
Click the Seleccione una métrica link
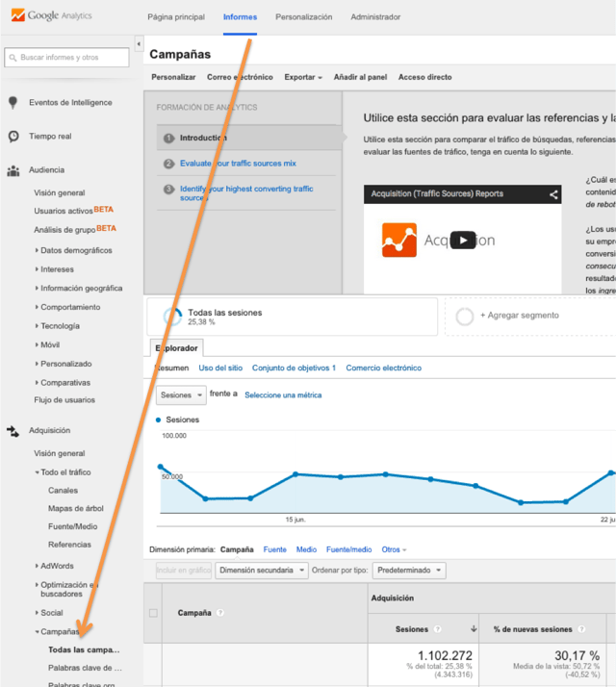[x=283, y=394]
